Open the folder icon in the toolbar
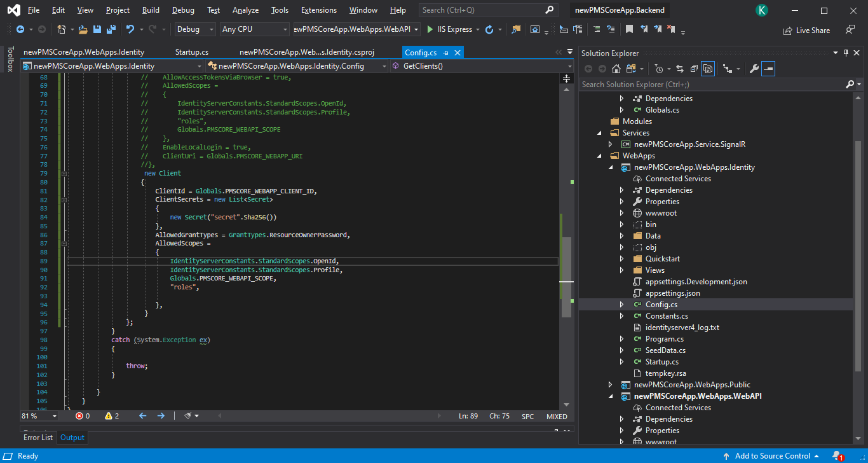The width and height of the screenshot is (868, 463). coord(83,29)
